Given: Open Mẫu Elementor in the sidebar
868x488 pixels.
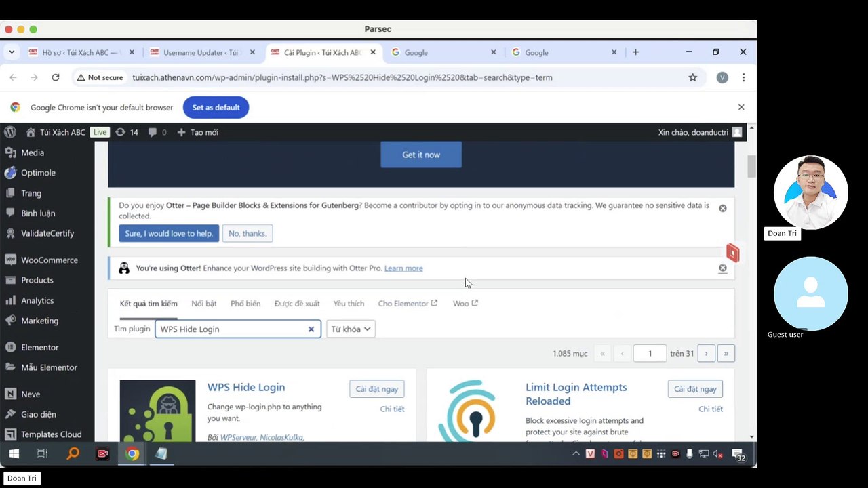Looking at the screenshot, I should (47, 367).
